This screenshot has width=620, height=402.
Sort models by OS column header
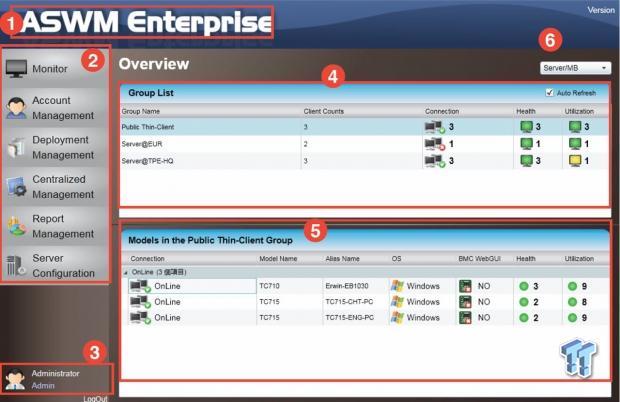coord(396,259)
